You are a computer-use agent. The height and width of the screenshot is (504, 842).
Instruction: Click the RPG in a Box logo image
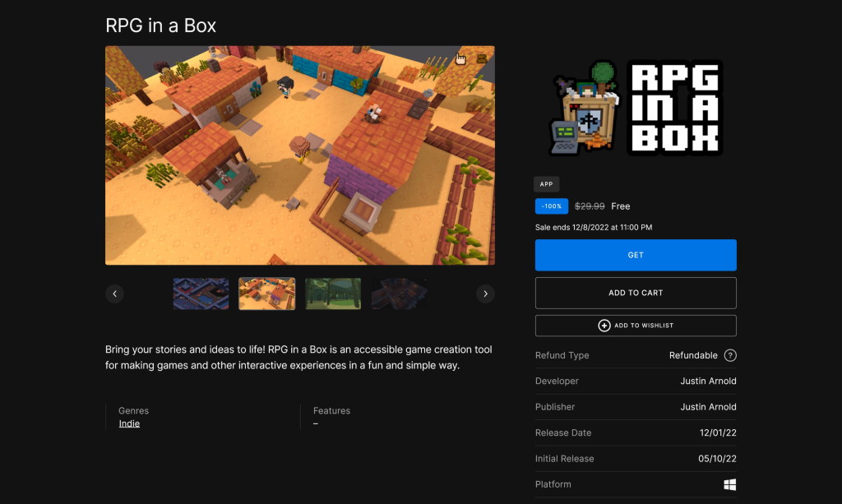pos(636,108)
